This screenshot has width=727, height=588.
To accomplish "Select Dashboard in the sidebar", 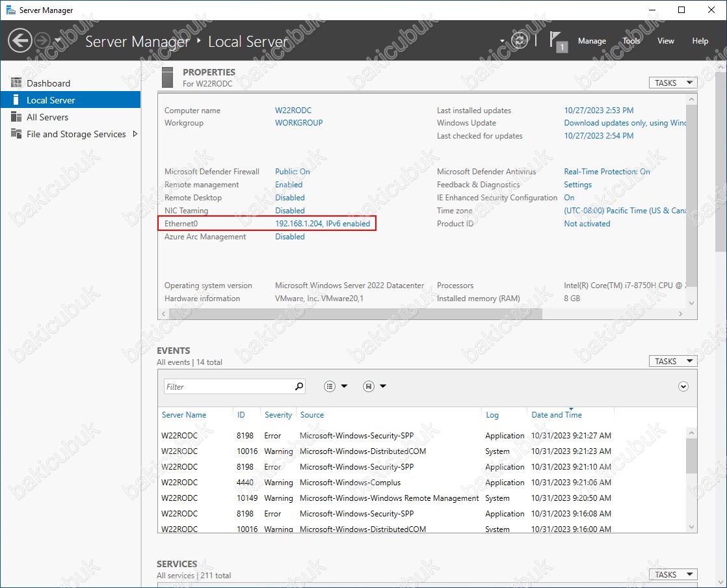I will pos(70,83).
